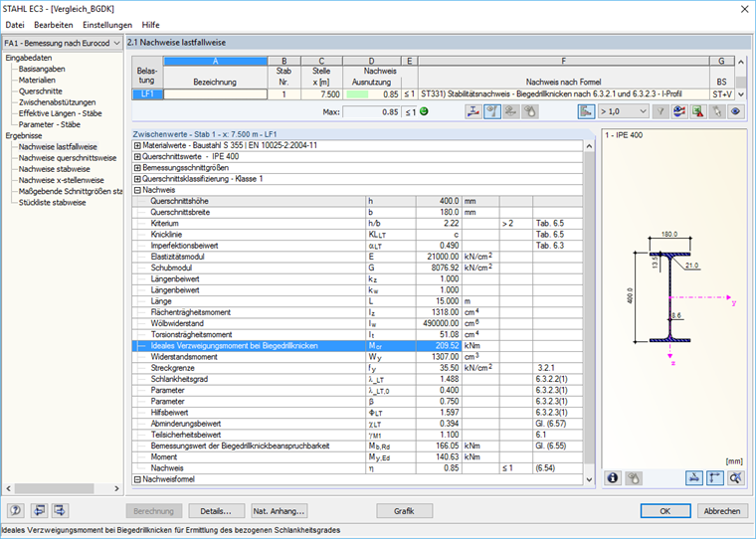Select the 'Widerstandsmoment' row
Image resolution: width=756 pixels, height=539 pixels.
click(357, 357)
